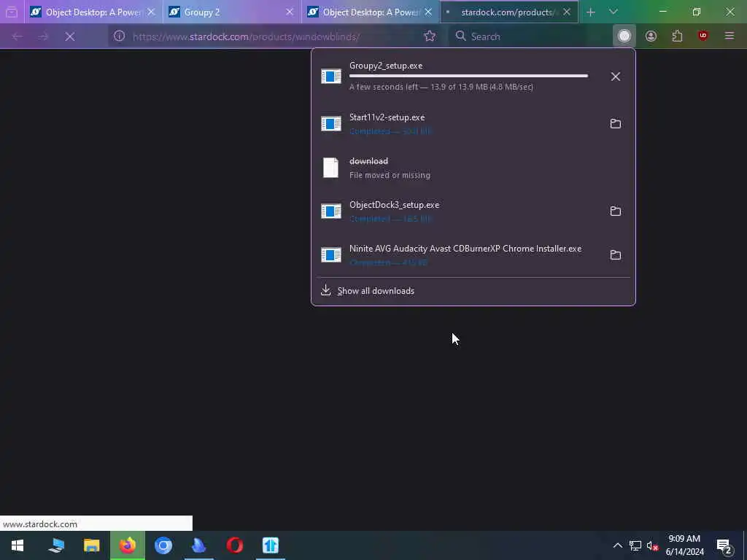Close the first Object Desktop tab
The height and width of the screenshot is (560, 747).
pos(151,12)
